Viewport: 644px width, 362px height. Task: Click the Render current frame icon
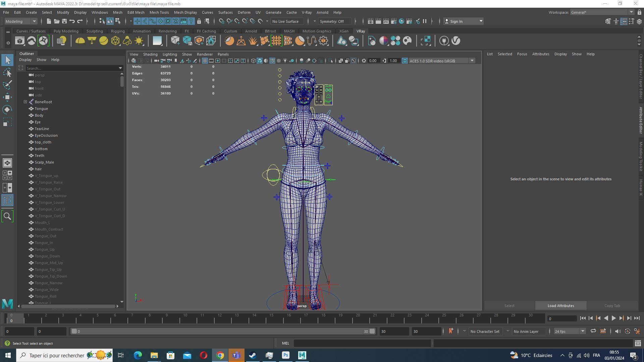(x=378, y=21)
